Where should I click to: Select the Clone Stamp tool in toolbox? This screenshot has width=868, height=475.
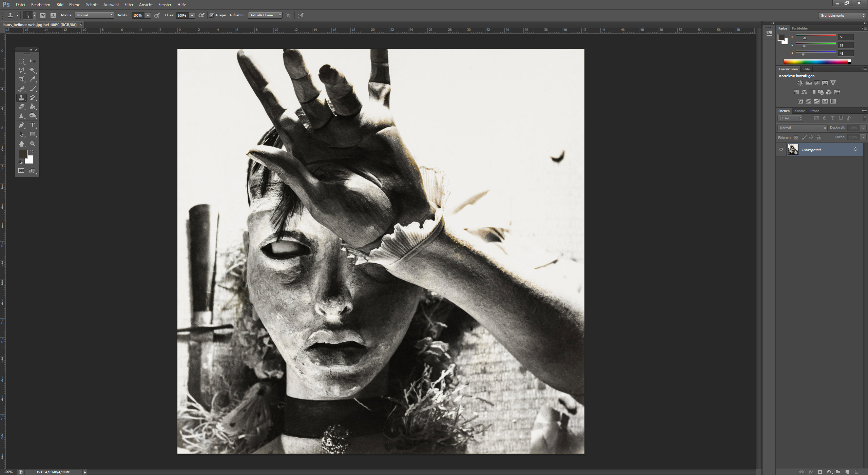(21, 98)
